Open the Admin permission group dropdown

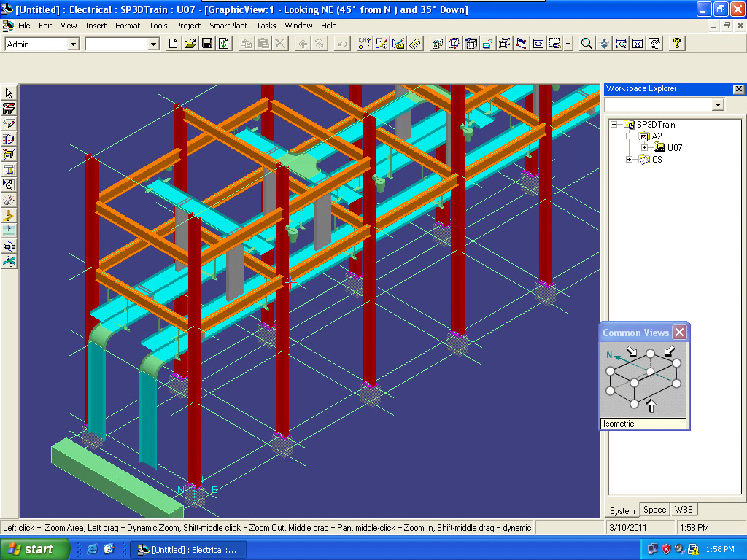click(73, 44)
